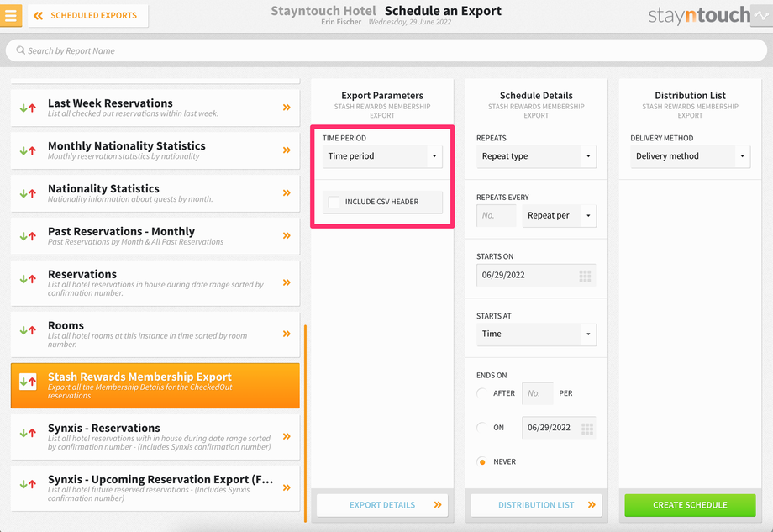Click the Export Details button
Image resolution: width=773 pixels, height=532 pixels.
pyautogui.click(x=382, y=505)
